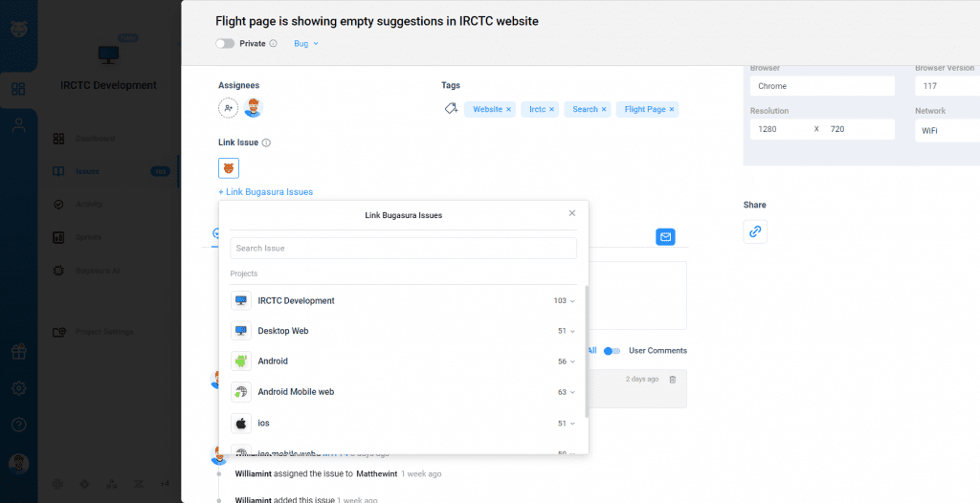Toggle the Private switch
This screenshot has width=980, height=503.
point(225,44)
